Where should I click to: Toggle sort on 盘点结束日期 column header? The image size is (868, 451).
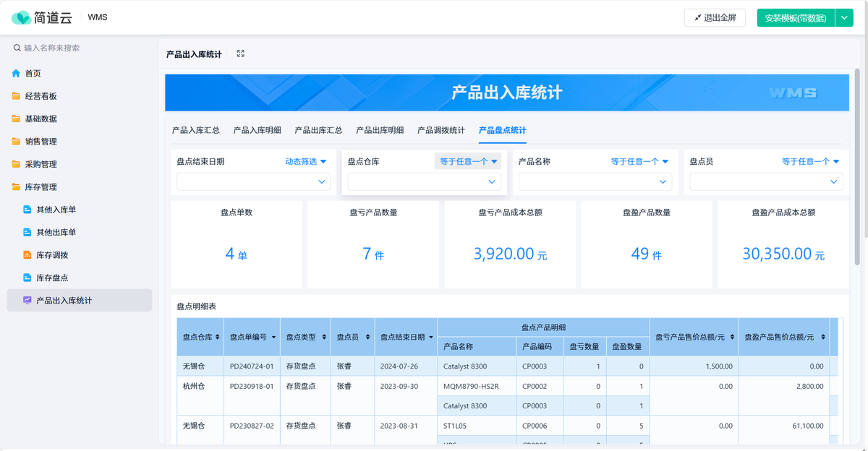431,337
